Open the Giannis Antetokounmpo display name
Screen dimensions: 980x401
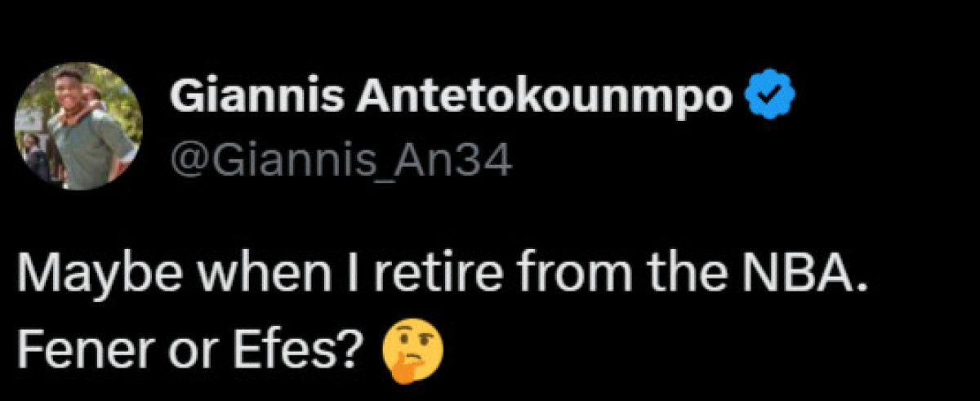[x=455, y=100]
